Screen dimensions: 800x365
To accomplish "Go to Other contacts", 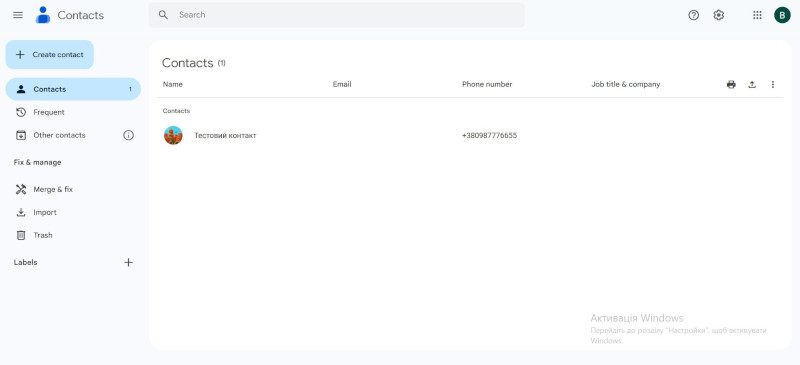I will pos(59,135).
